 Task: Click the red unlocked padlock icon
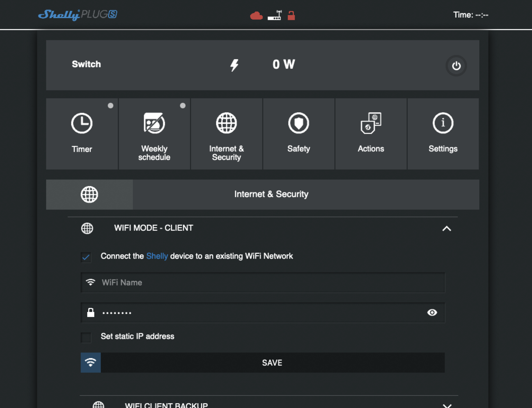tap(291, 15)
